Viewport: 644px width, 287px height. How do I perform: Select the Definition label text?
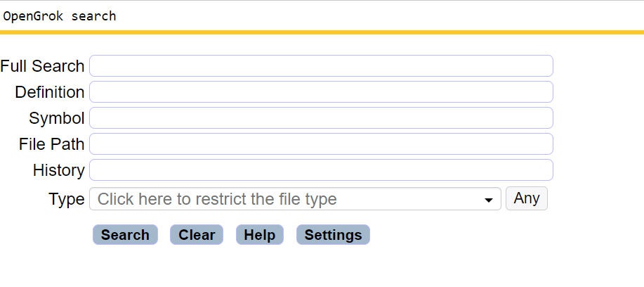point(50,92)
